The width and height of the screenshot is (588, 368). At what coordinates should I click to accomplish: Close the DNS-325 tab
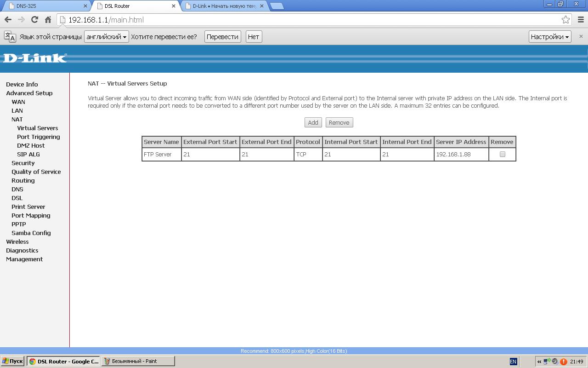pos(85,6)
